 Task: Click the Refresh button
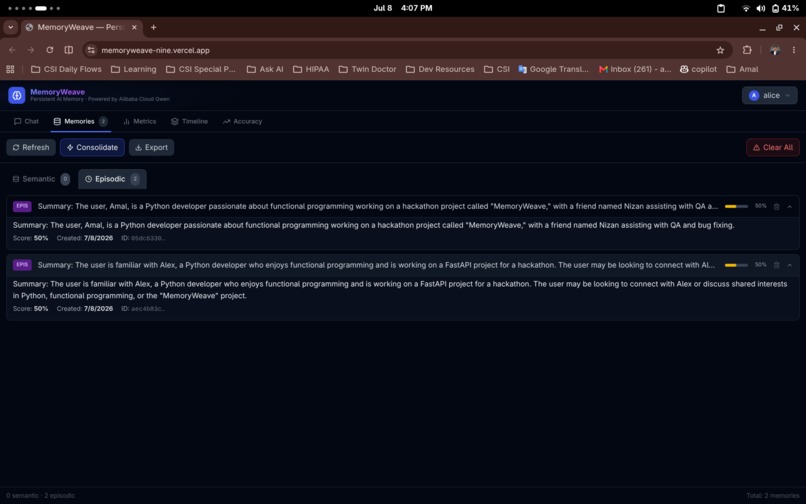coord(31,148)
